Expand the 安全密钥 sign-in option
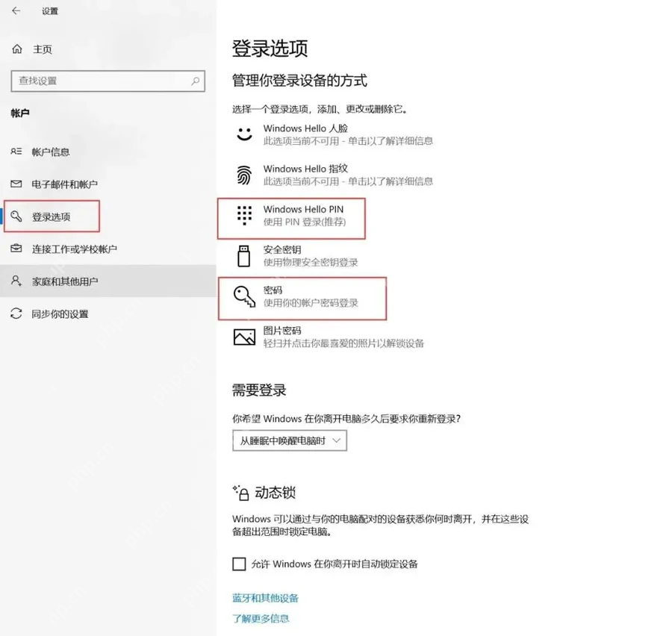Image resolution: width=672 pixels, height=636 pixels. point(296,256)
